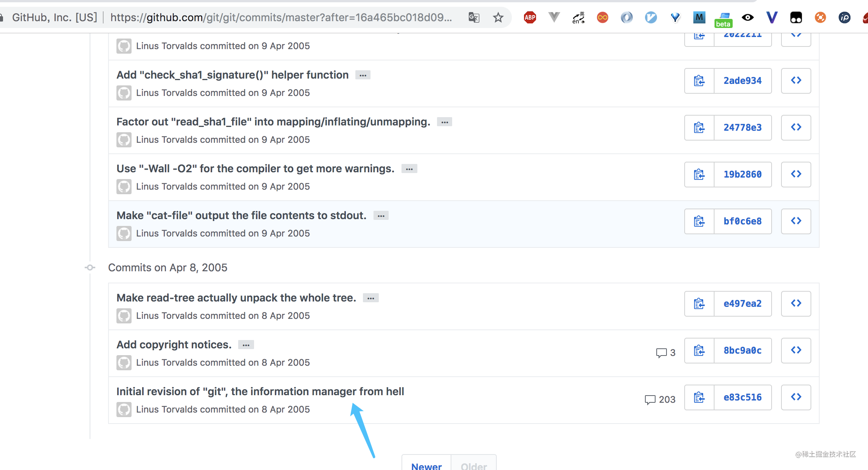The width and height of the screenshot is (868, 470).
Task: Expand description of check_sha1_signature commit
Action: pos(363,75)
